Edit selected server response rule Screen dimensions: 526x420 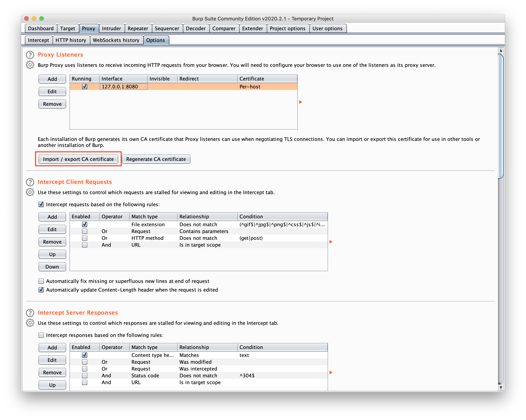coord(52,360)
